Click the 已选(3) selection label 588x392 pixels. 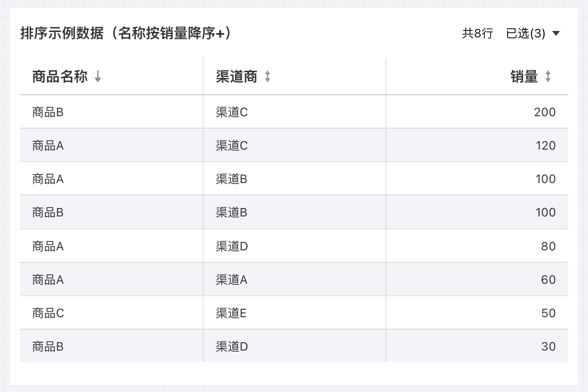(526, 33)
